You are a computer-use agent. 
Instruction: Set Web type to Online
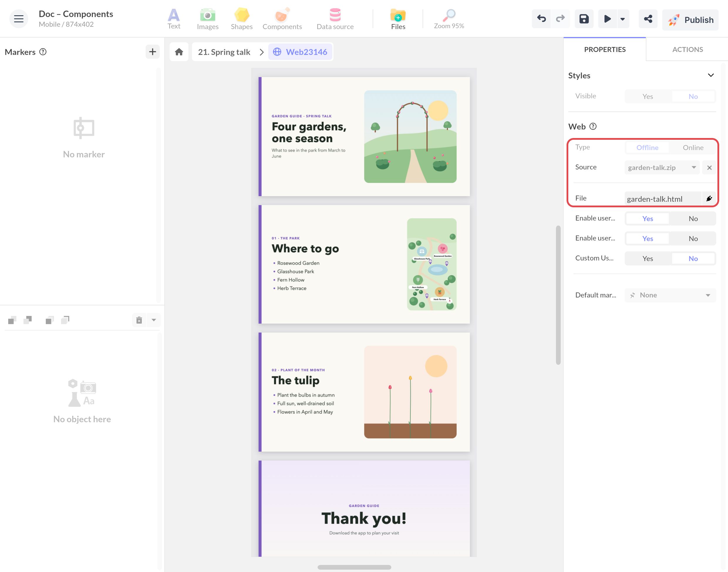pos(693,148)
